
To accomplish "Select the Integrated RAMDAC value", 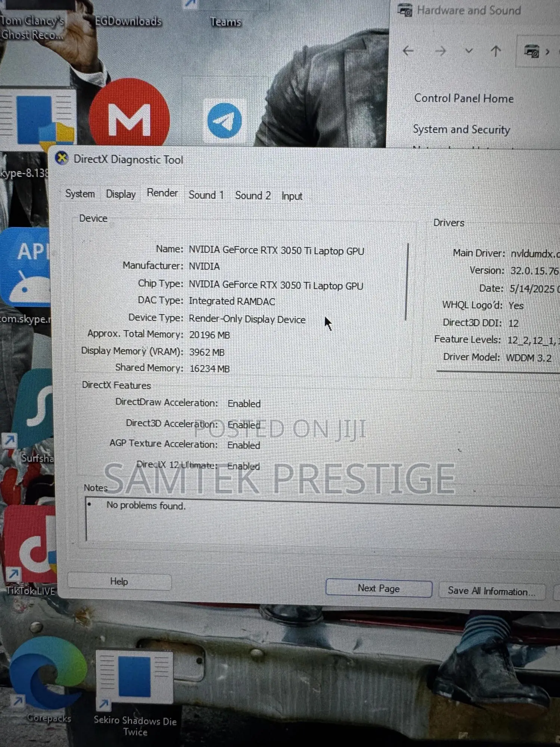I will [x=232, y=301].
